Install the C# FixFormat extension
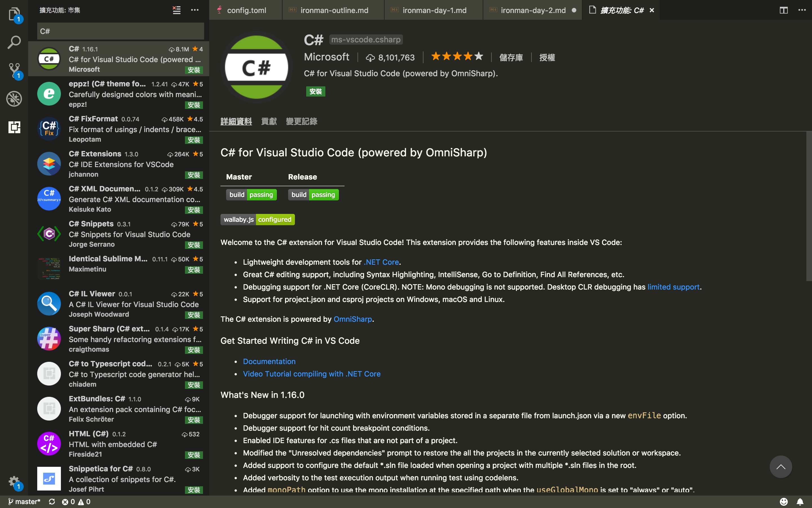 pyautogui.click(x=194, y=140)
